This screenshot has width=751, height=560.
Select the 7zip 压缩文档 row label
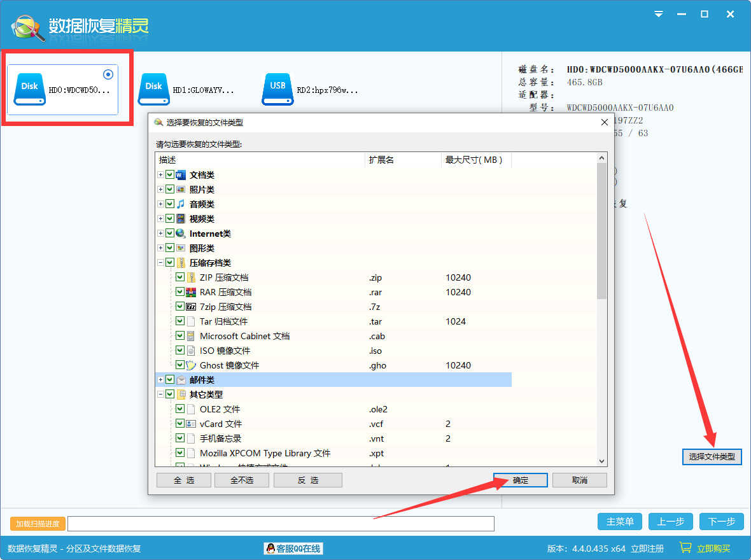[225, 307]
